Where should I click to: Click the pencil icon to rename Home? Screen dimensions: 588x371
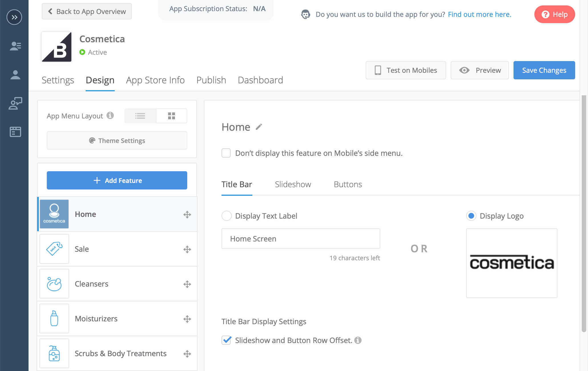coord(259,127)
